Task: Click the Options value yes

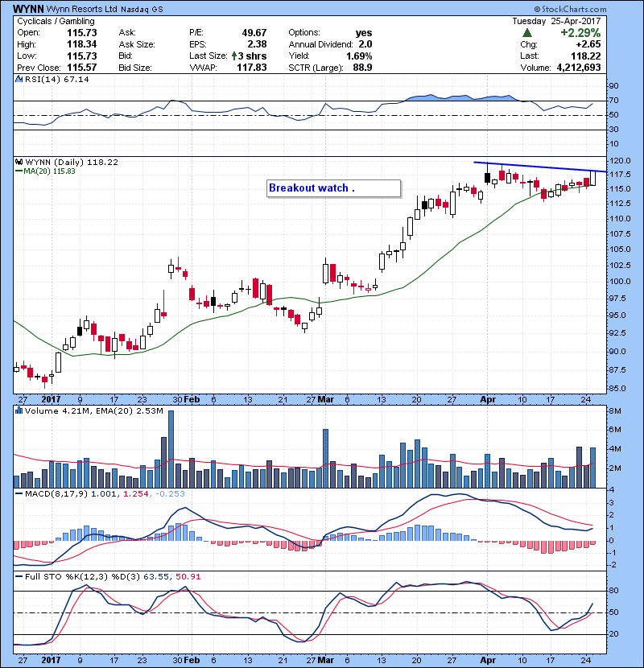Action: click(364, 33)
